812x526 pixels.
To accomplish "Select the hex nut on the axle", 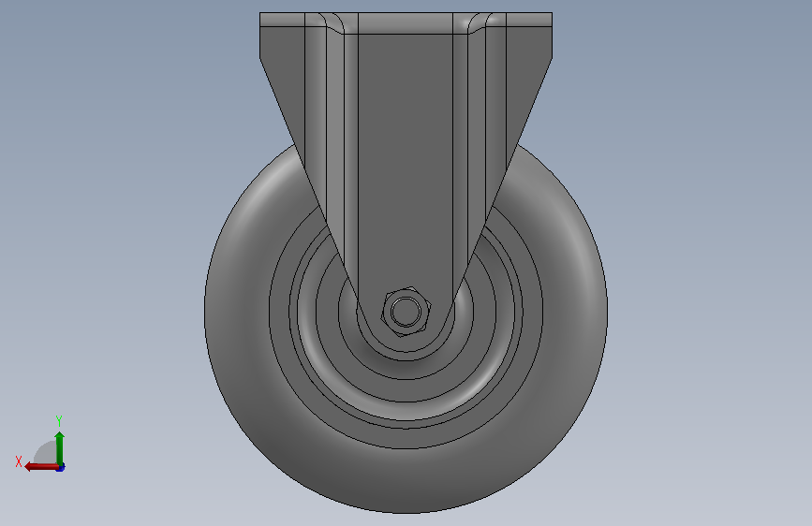I will pos(406,311).
